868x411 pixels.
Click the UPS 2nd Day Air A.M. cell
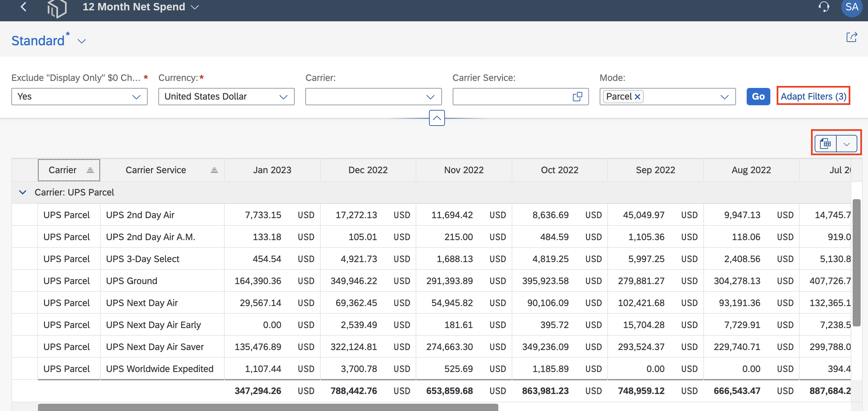(162, 237)
